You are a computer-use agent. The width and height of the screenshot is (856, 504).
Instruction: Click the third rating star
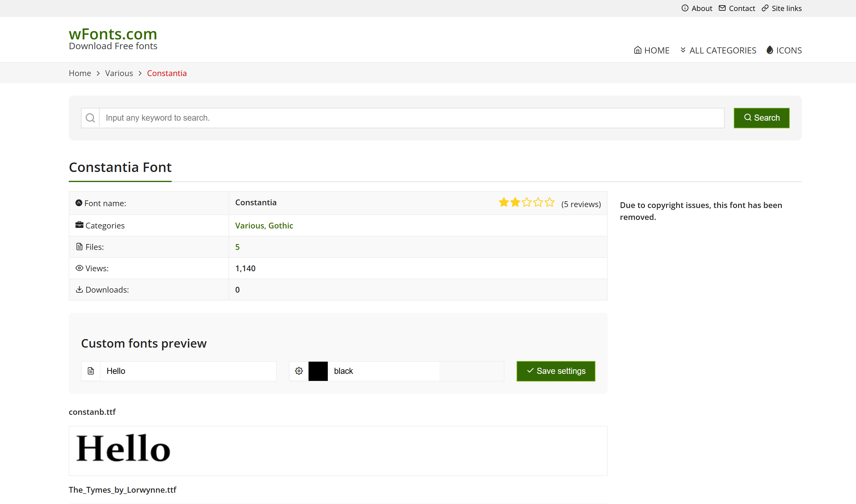point(526,203)
